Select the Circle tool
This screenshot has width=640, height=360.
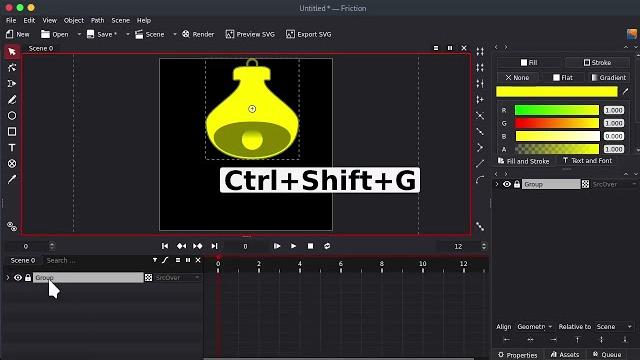click(x=12, y=116)
